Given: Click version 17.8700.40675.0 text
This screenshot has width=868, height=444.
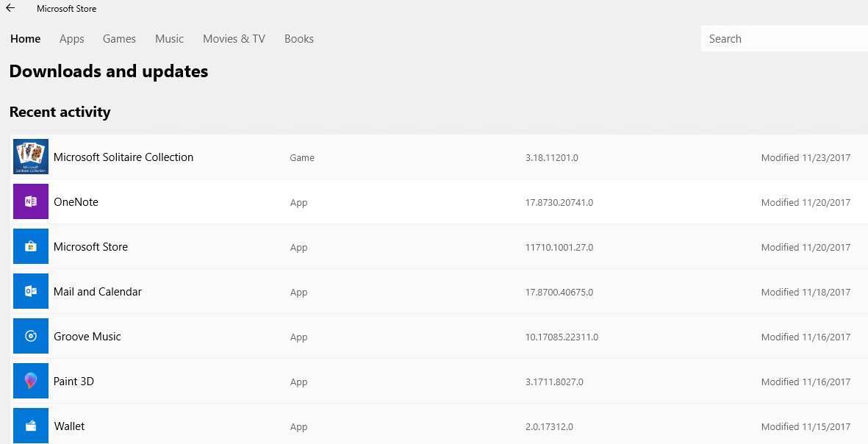Looking at the screenshot, I should pyautogui.click(x=559, y=293).
